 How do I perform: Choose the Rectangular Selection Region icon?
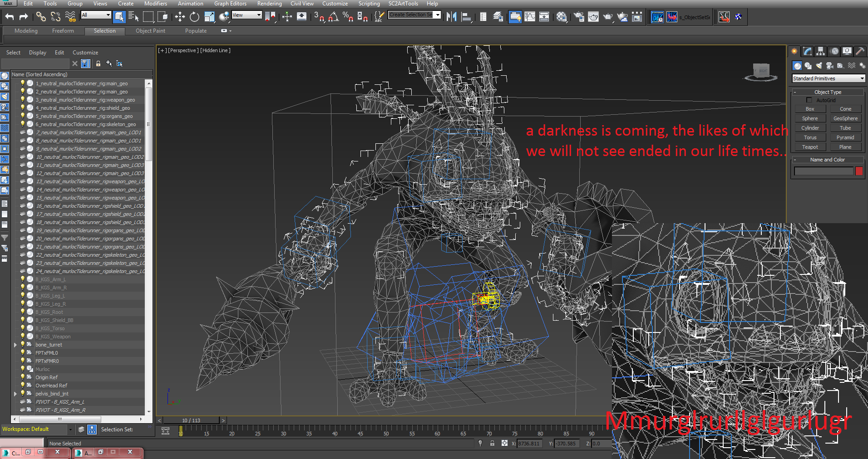coord(148,17)
